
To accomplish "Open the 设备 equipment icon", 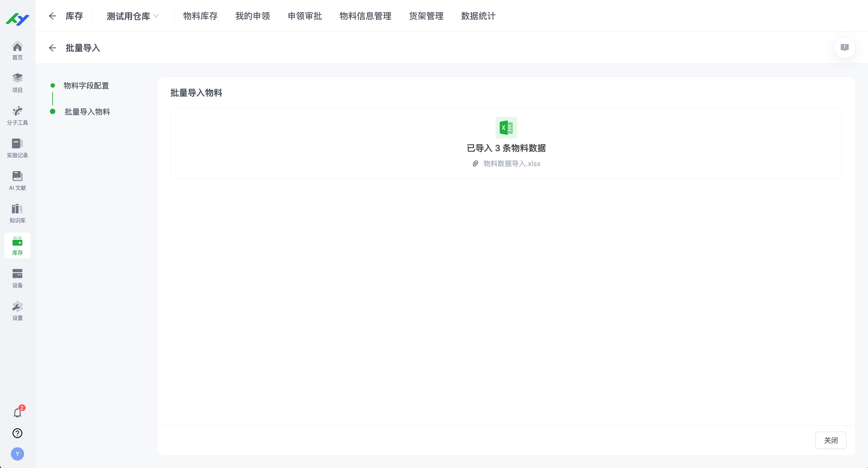I will click(x=17, y=278).
